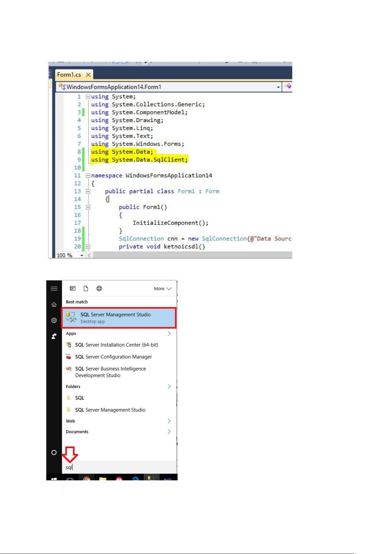Collapse the using directives block at line 1
392x554 pixels.
coord(88,97)
